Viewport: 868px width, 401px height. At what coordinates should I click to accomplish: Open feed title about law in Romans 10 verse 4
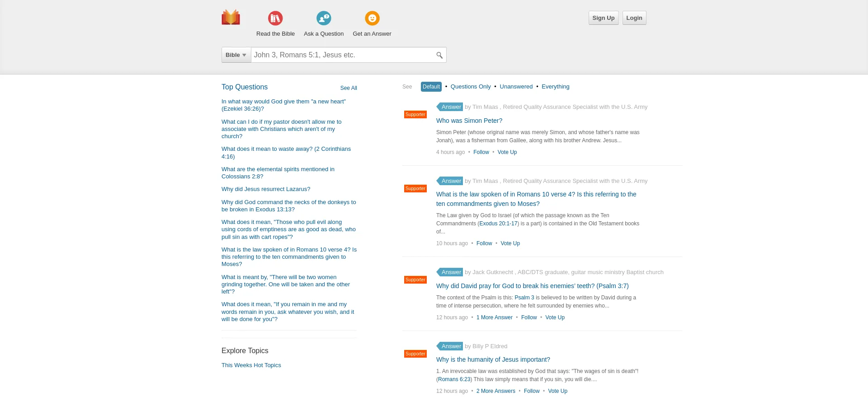pyautogui.click(x=536, y=199)
